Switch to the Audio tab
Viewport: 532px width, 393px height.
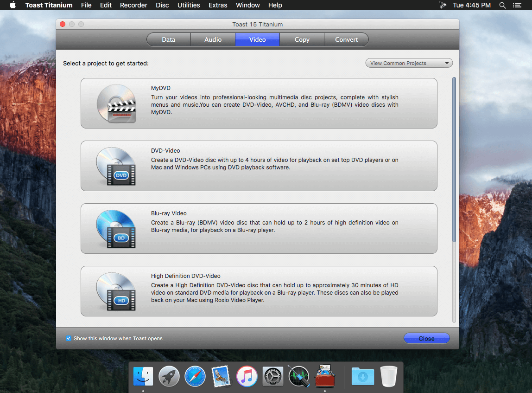(x=213, y=39)
